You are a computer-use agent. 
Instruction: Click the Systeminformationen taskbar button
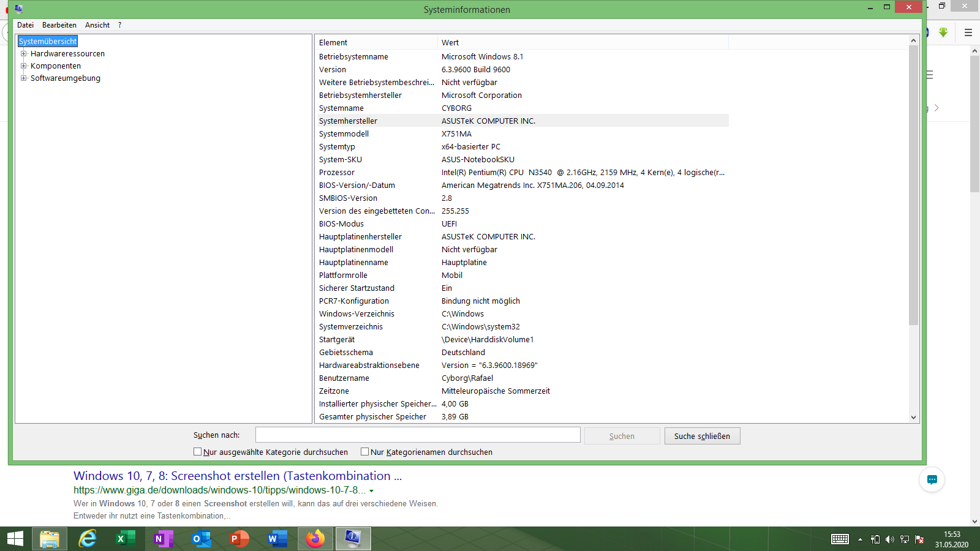353,539
